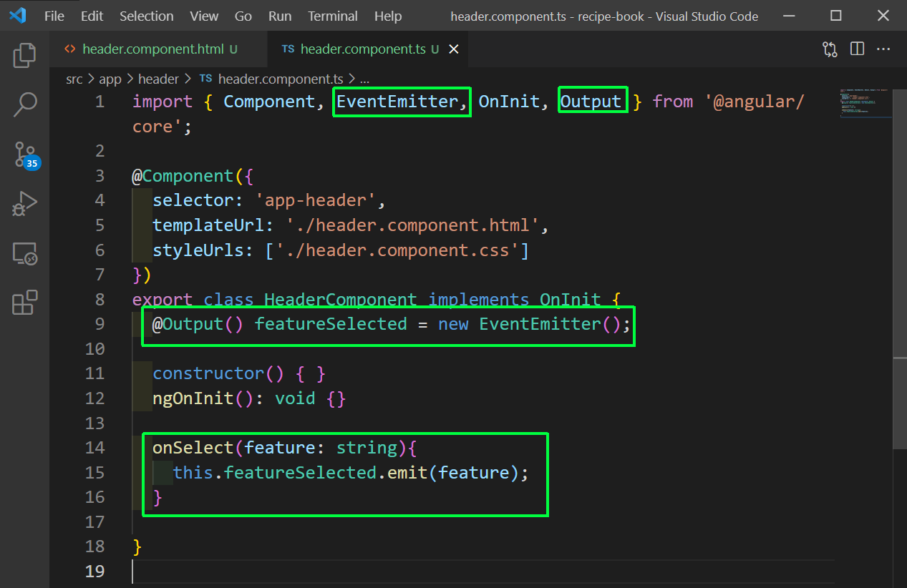This screenshot has width=907, height=588.
Task: Open the Run menu
Action: 280,16
